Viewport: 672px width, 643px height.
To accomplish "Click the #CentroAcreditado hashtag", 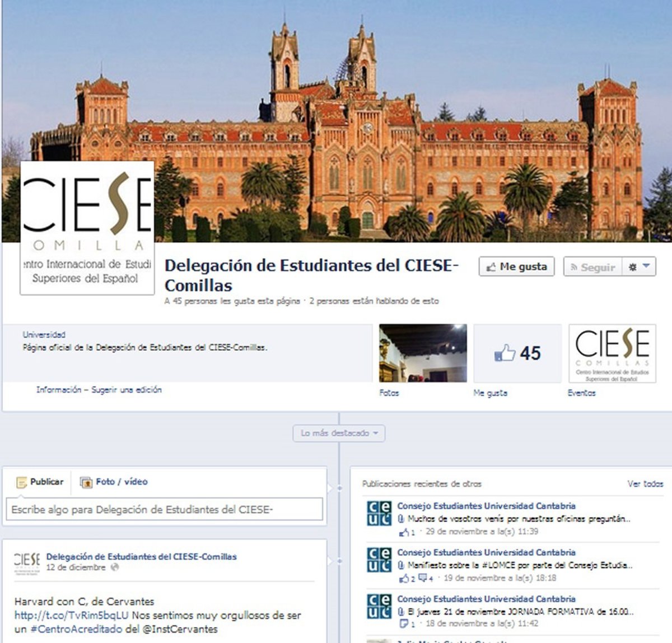I will [76, 629].
